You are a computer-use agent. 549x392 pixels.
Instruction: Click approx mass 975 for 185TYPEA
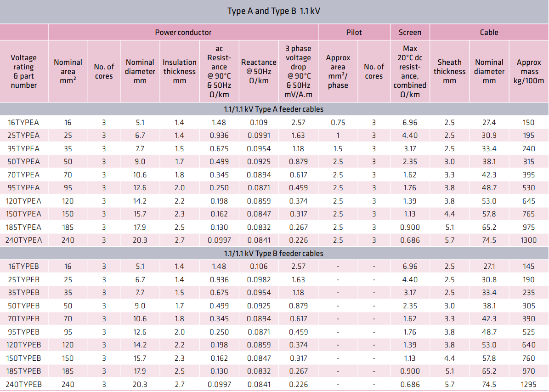[529, 227]
